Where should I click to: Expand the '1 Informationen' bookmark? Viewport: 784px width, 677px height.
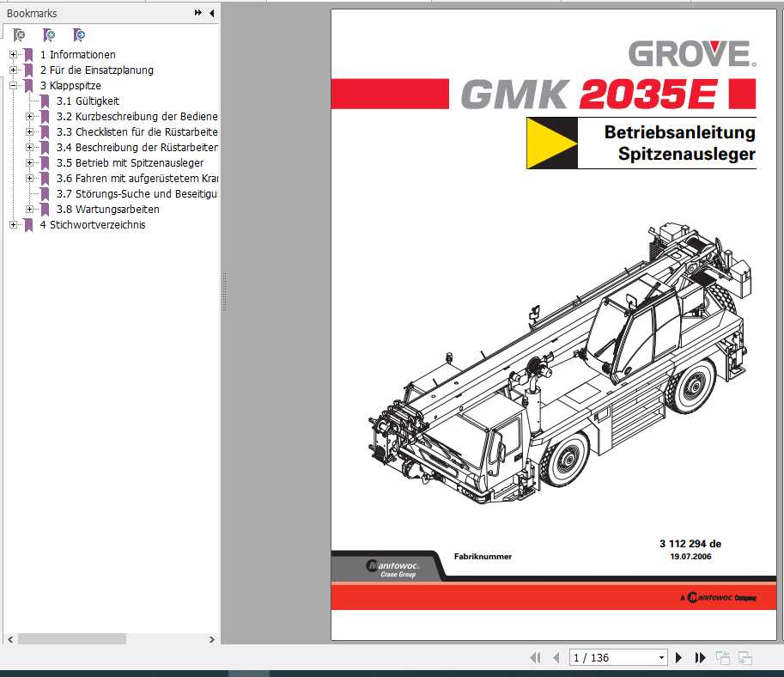point(11,54)
